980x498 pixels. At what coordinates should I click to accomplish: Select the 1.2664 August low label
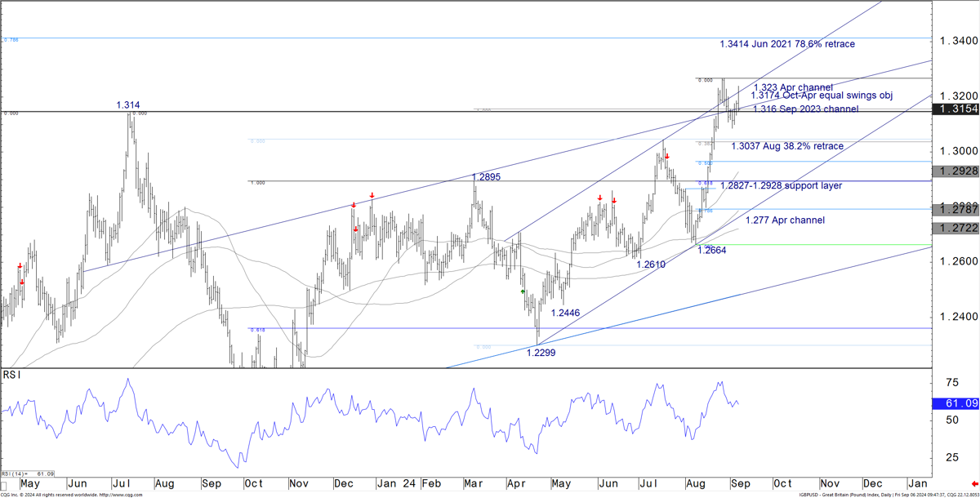[711, 251]
